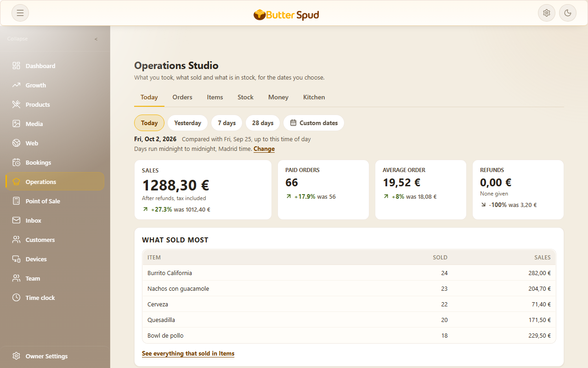Click the Team users icon
This screenshot has height=368, width=588.
[17, 278]
